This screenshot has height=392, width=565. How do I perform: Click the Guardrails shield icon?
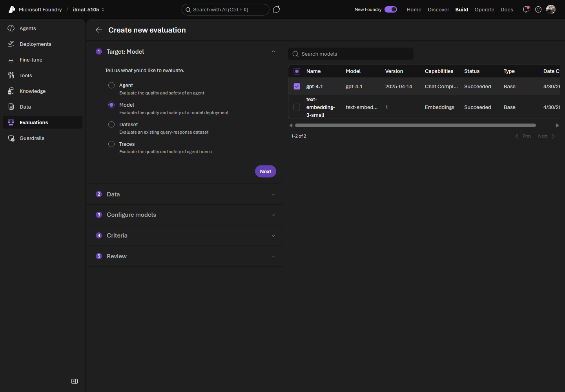click(11, 138)
